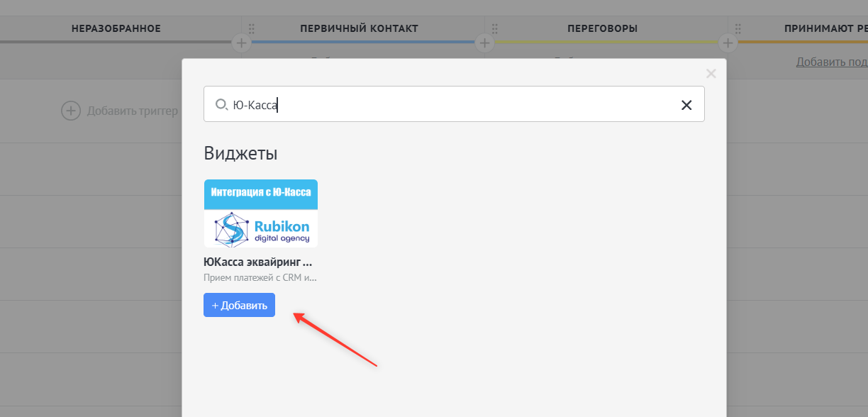Open the Добавить под link
This screenshot has height=417, width=868.
tap(832, 62)
